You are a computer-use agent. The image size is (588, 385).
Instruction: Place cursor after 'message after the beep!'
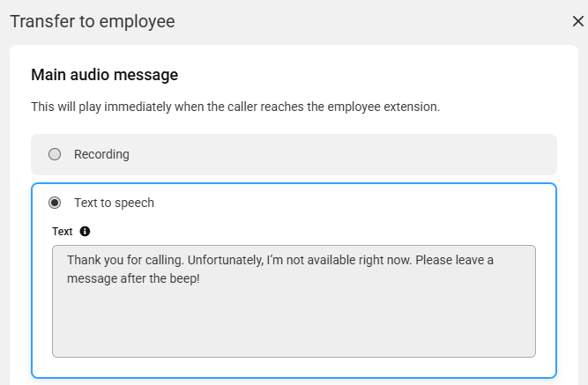click(200, 278)
